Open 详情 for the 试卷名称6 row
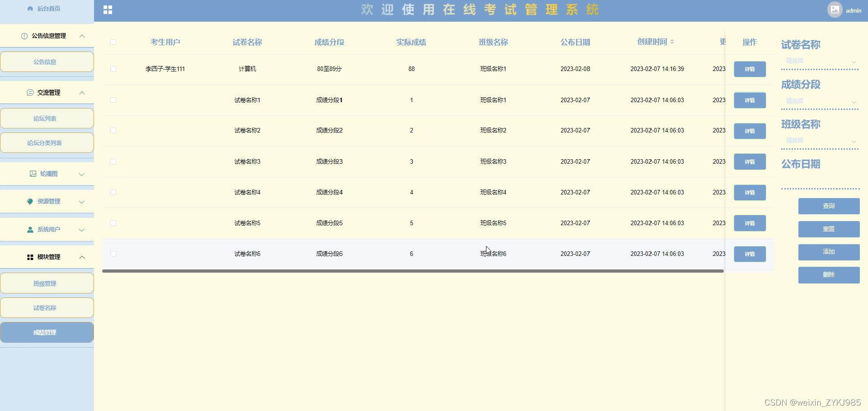Screen dimensions: 868x411 750,254
